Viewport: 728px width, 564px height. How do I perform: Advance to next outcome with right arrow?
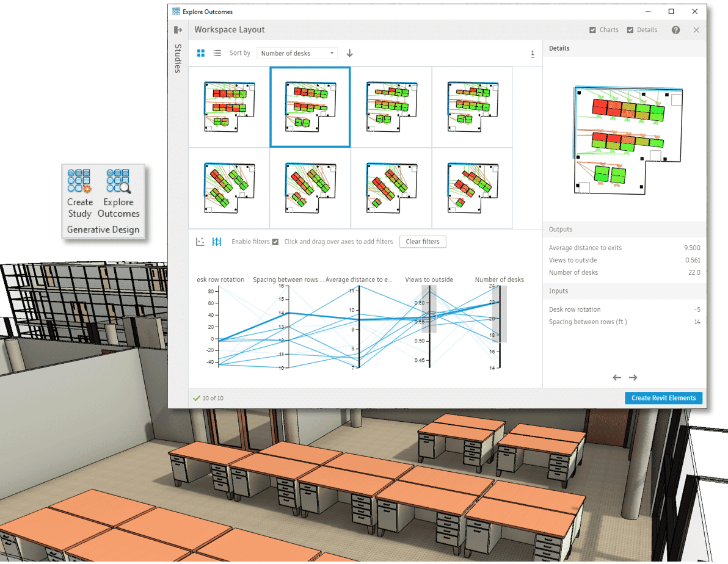(x=633, y=377)
